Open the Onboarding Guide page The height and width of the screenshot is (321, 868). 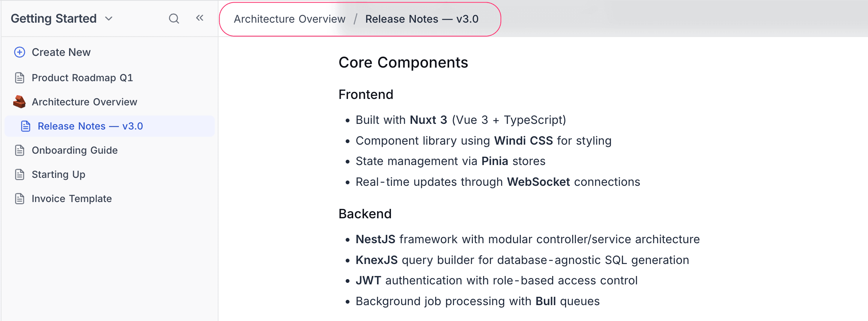coord(75,150)
